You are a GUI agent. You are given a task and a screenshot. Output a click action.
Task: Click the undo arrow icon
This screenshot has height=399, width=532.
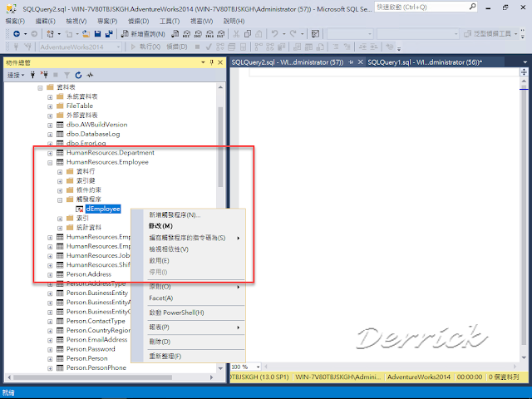coord(274,33)
